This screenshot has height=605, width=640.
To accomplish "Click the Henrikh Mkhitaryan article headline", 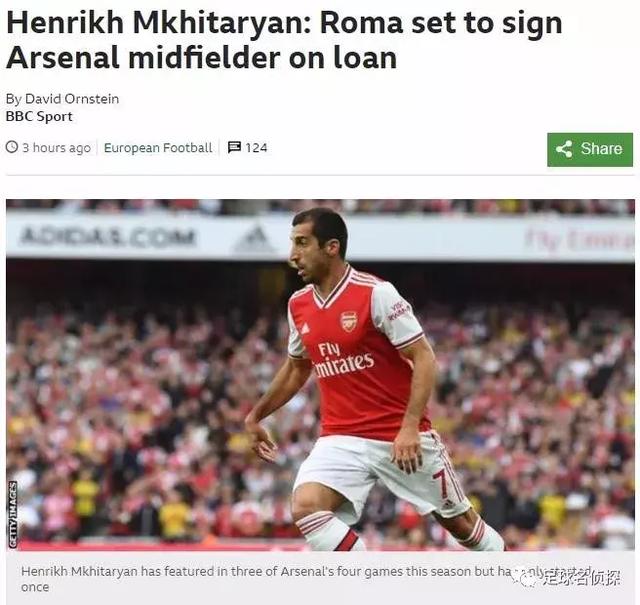I will (284, 40).
